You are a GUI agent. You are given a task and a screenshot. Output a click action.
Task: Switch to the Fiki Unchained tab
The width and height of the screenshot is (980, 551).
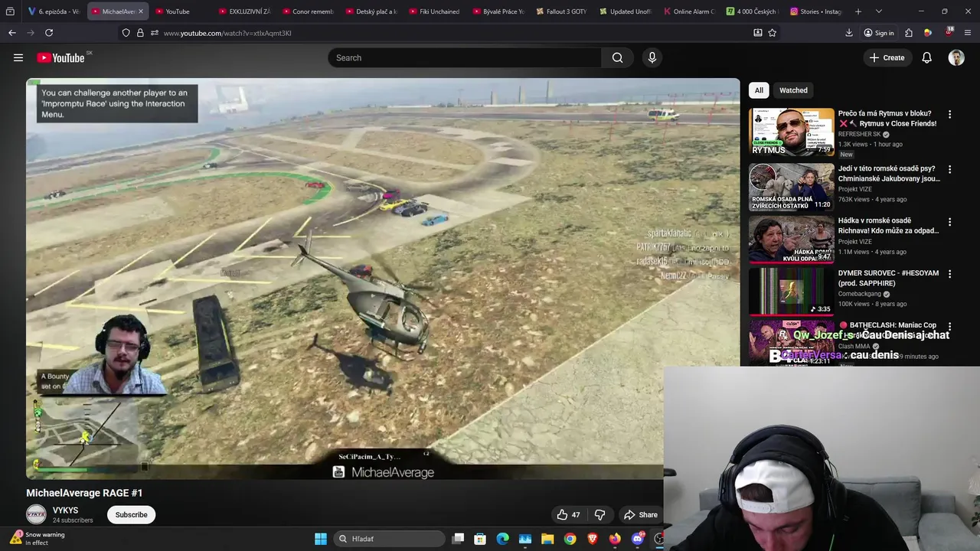pos(433,11)
